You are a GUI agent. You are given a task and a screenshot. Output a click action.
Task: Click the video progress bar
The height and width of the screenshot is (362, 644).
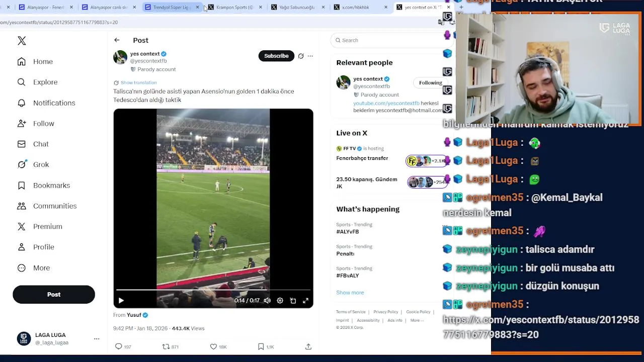(x=213, y=290)
